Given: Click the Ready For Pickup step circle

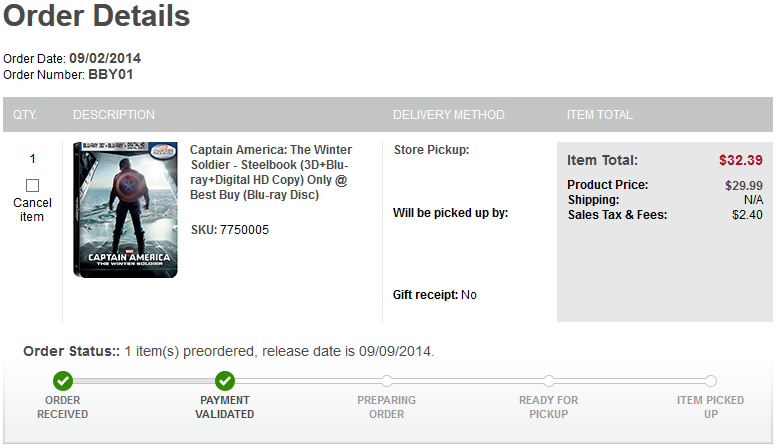Looking at the screenshot, I should [548, 381].
